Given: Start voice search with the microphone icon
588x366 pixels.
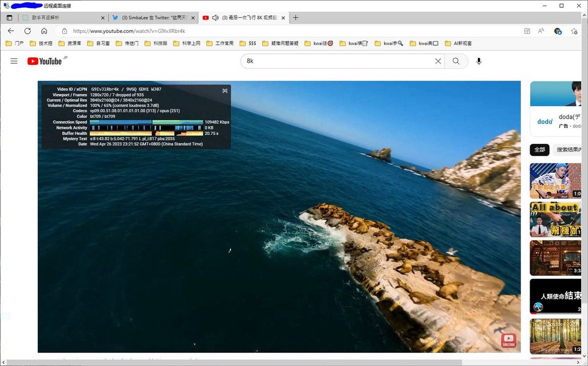Looking at the screenshot, I should [x=479, y=61].
